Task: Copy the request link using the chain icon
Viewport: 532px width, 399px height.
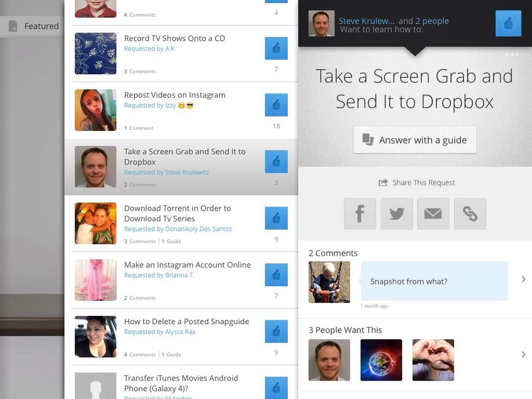Action: point(470,213)
